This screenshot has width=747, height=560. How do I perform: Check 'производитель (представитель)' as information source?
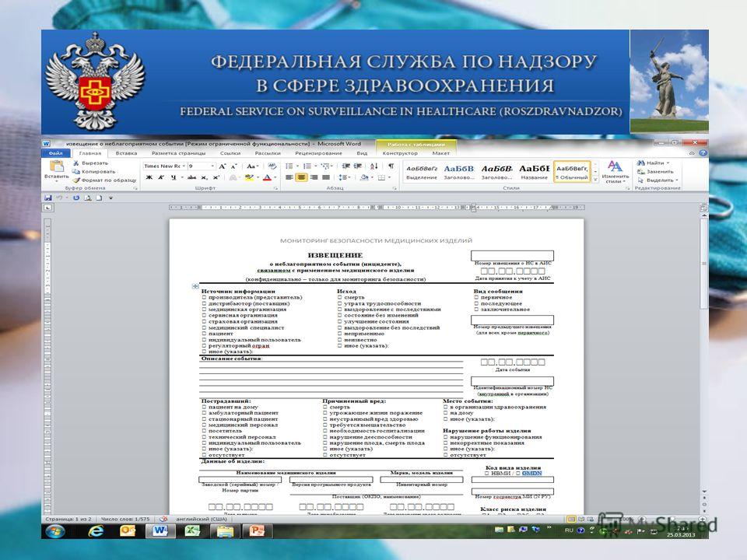[204, 297]
